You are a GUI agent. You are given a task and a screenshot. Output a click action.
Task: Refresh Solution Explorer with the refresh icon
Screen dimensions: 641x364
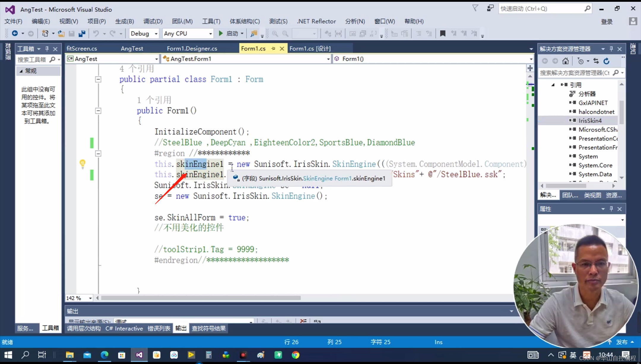(607, 61)
